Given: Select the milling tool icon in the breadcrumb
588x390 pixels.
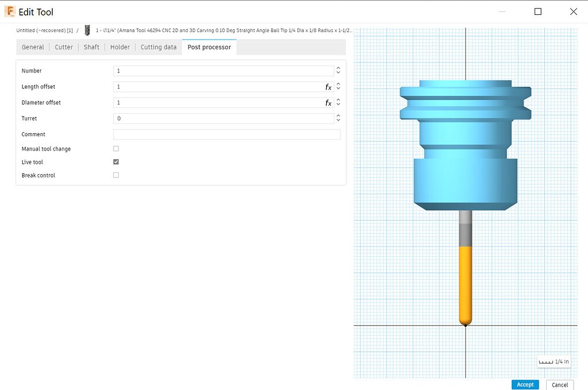Looking at the screenshot, I should click(87, 30).
